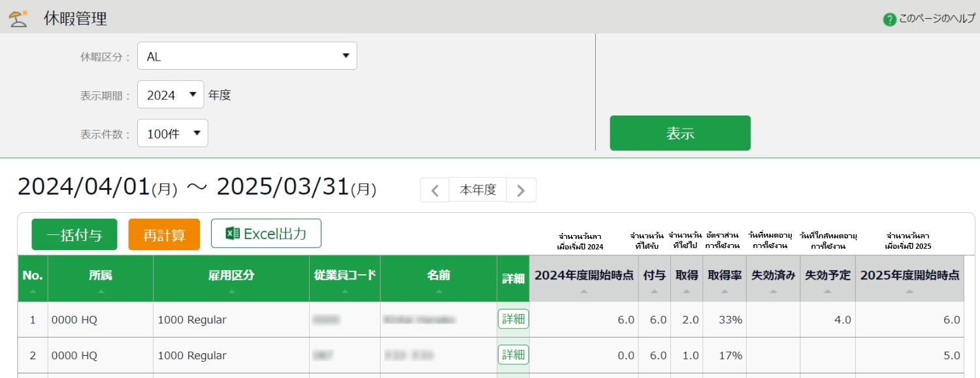Screen dimensions: 980x378
Task: Open 詳細 for row 1 employee
Action: click(513, 319)
